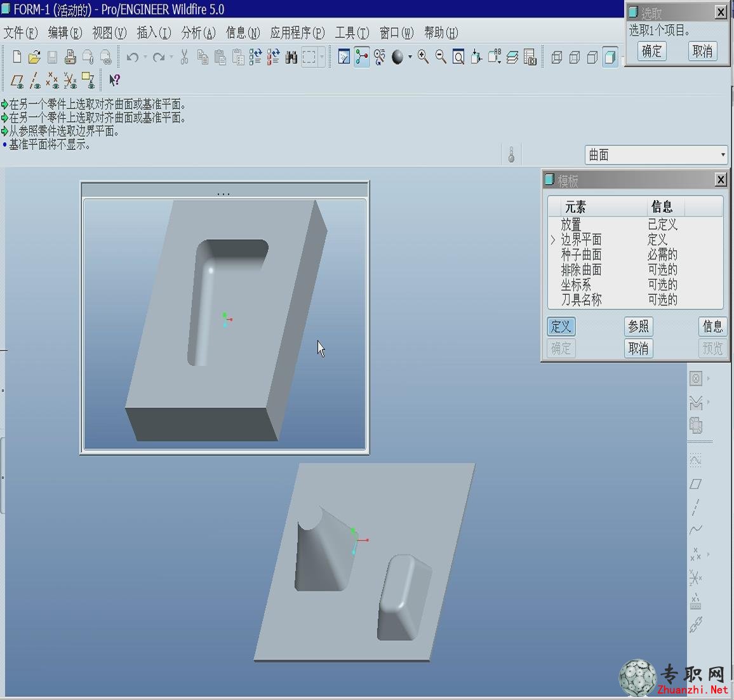
Task: Click the 参照 button in 模板 dialog
Action: coord(639,326)
